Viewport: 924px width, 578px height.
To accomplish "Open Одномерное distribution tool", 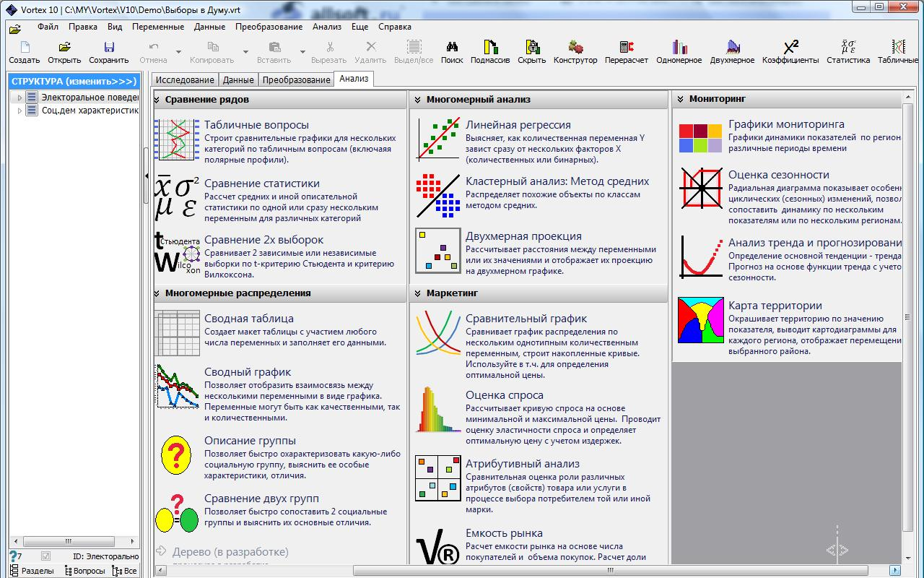I will pos(679,48).
